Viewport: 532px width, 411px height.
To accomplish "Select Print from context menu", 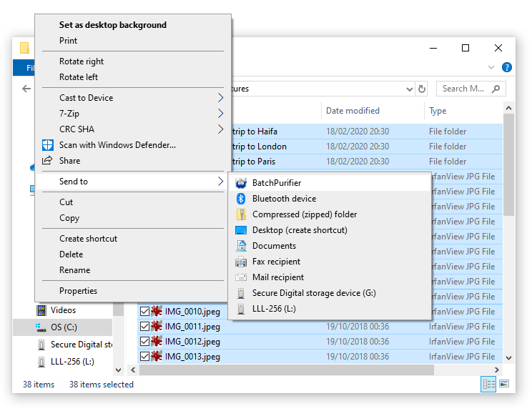I will 68,41.
